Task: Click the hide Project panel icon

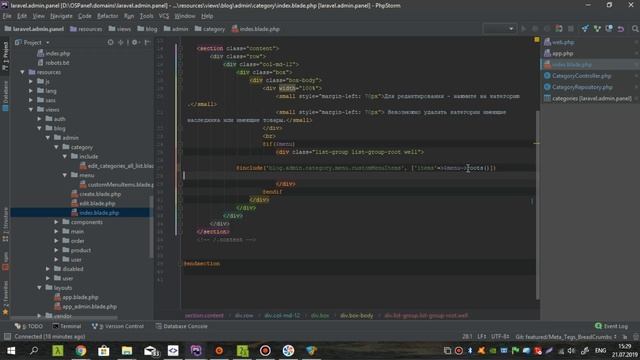Action: [x=147, y=42]
